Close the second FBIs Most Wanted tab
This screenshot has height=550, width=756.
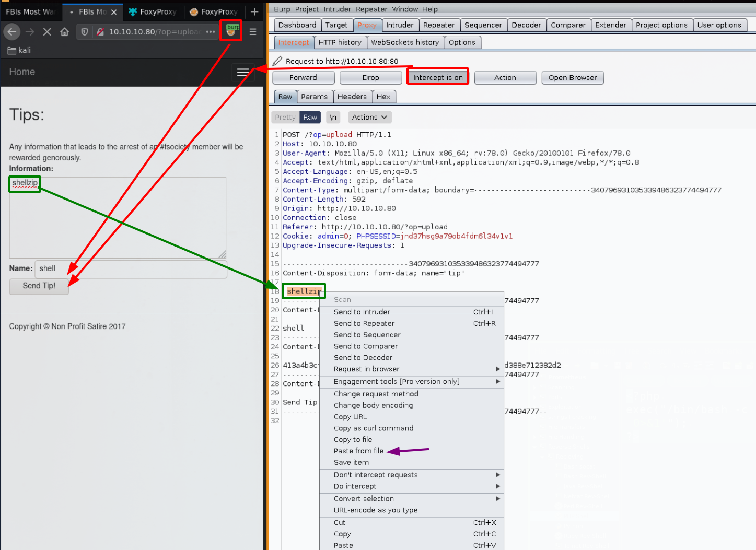(114, 11)
